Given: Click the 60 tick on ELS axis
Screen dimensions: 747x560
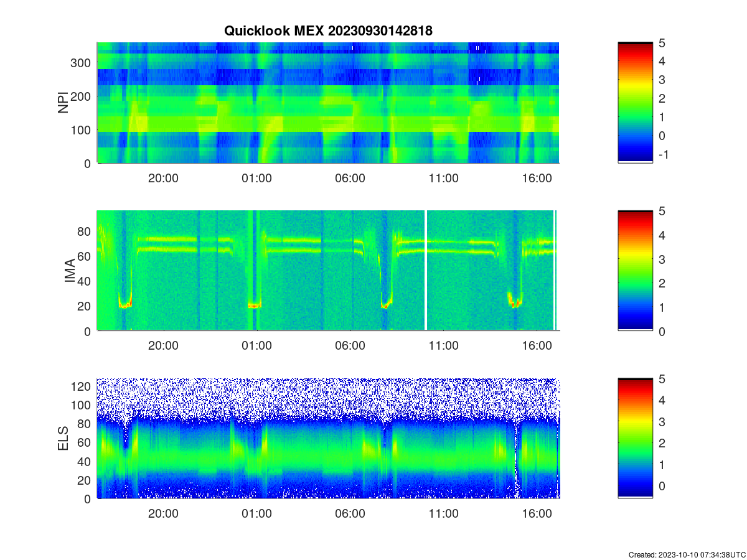Looking at the screenshot, I should pos(85,442).
